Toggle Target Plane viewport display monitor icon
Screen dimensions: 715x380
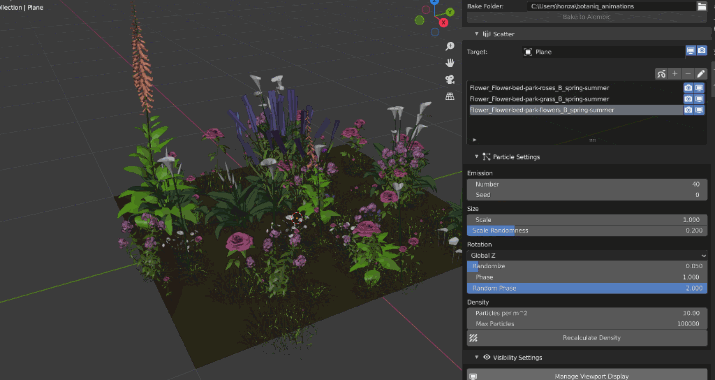point(691,51)
